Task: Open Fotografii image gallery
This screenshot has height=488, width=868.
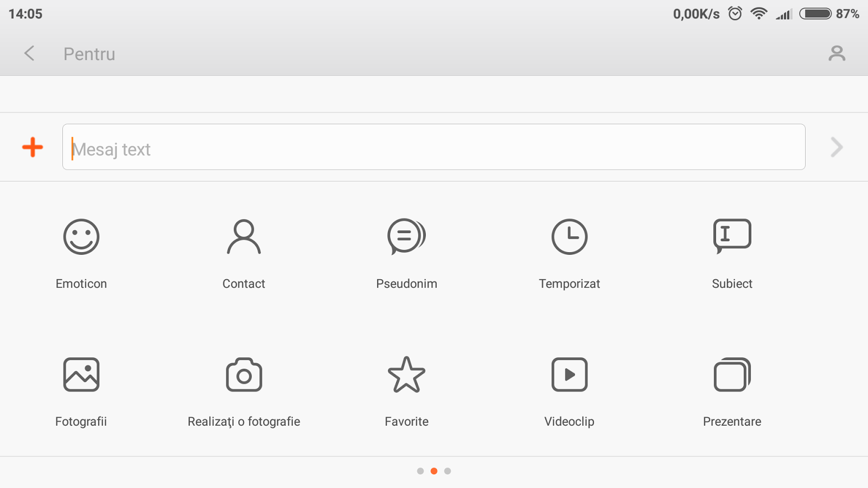Action: coord(81,375)
